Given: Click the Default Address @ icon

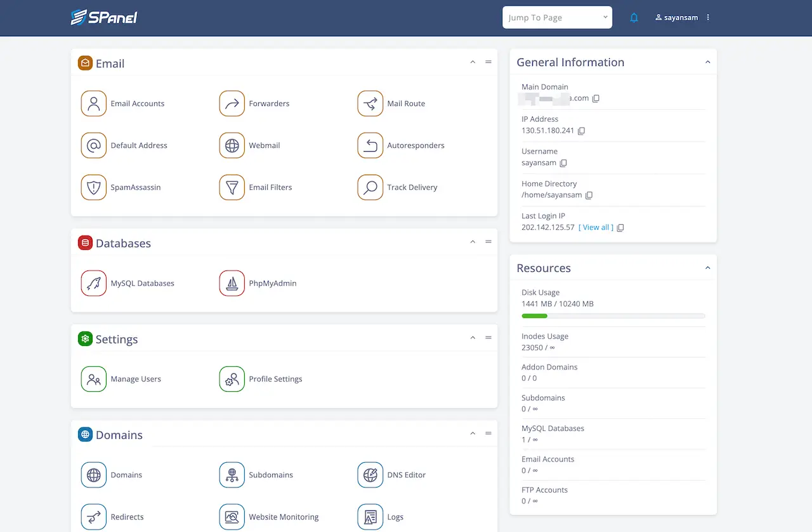Looking at the screenshot, I should coord(94,145).
